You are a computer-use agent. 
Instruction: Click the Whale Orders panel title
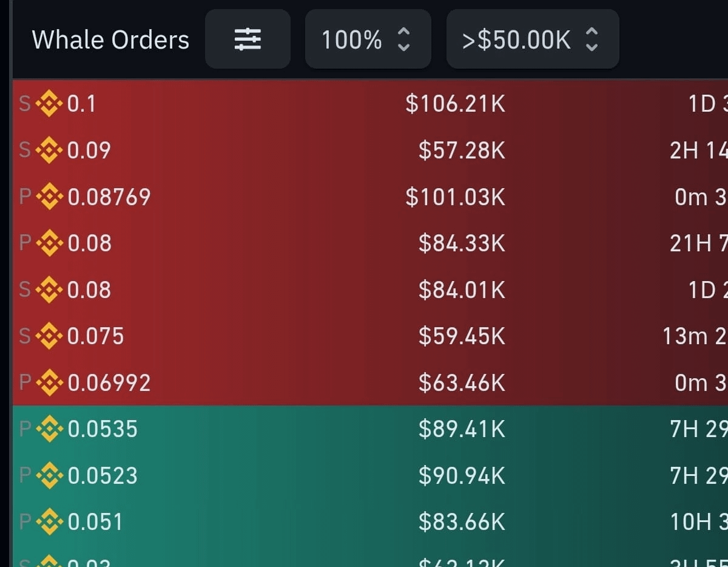point(110,40)
